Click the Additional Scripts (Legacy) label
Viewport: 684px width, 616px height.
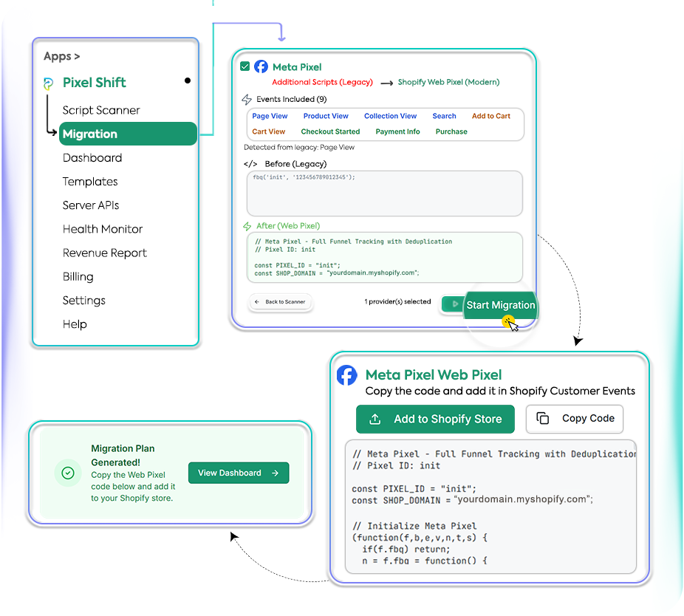coord(322,82)
